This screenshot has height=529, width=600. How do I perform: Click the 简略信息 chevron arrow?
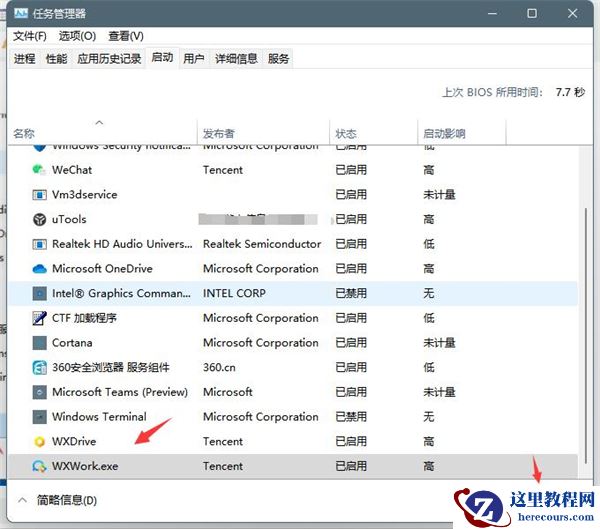23,500
